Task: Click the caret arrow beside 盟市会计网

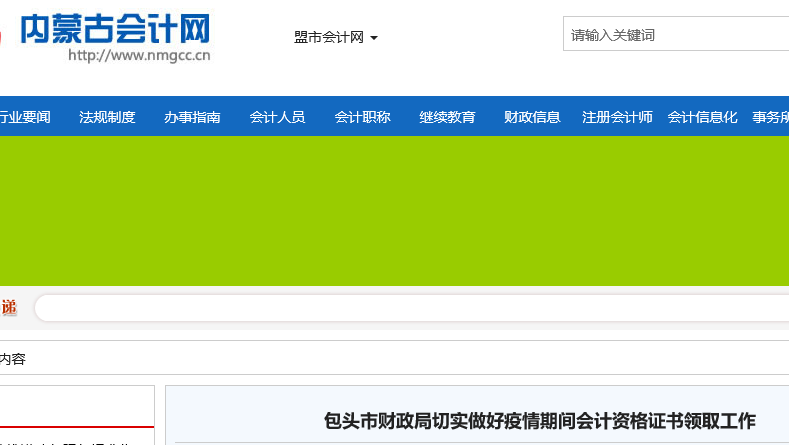Action: click(x=374, y=38)
